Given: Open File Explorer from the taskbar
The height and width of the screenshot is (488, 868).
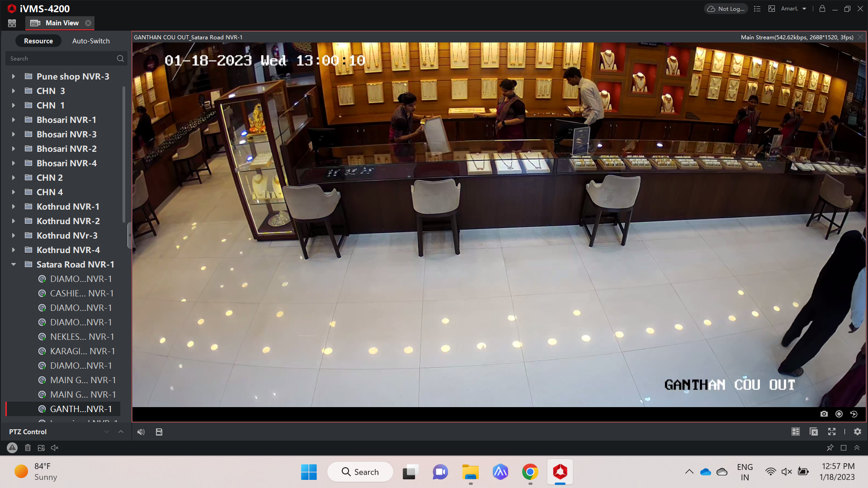Looking at the screenshot, I should point(471,472).
